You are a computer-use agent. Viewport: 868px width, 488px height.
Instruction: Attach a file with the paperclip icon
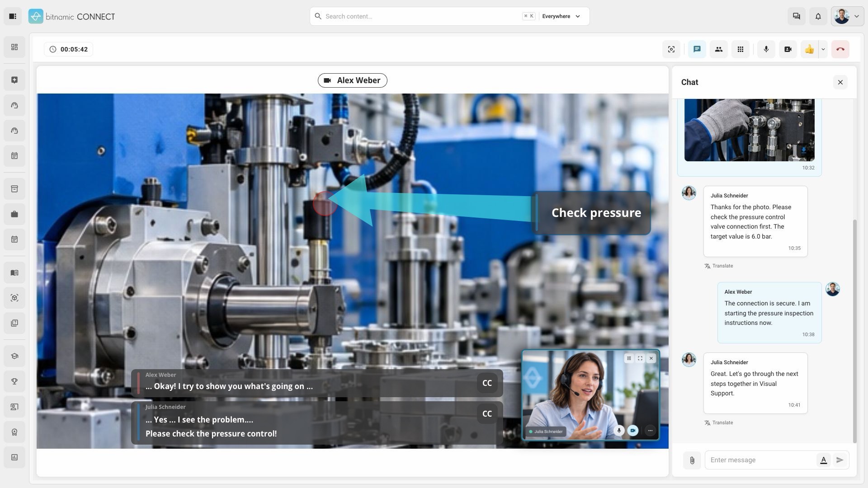coord(692,460)
